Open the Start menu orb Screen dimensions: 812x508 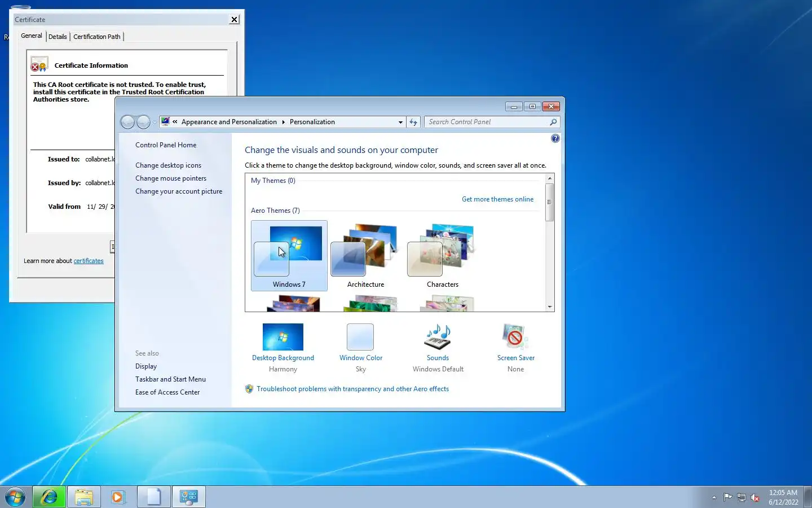click(15, 497)
